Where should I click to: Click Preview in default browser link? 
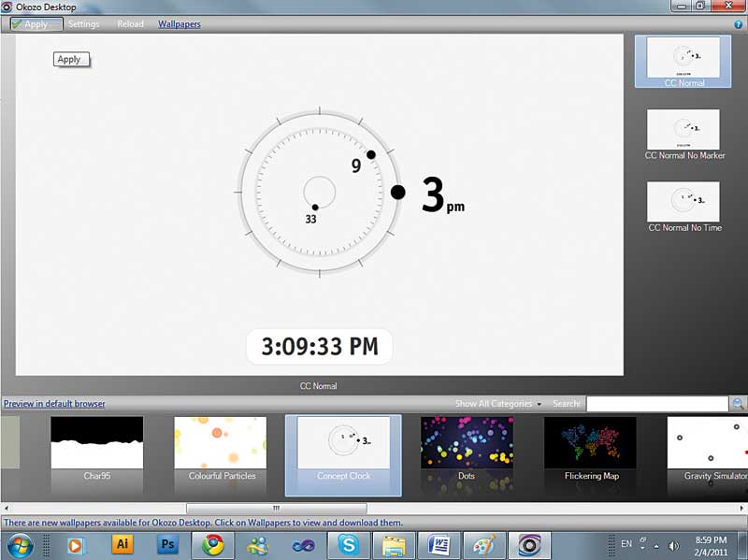point(54,404)
